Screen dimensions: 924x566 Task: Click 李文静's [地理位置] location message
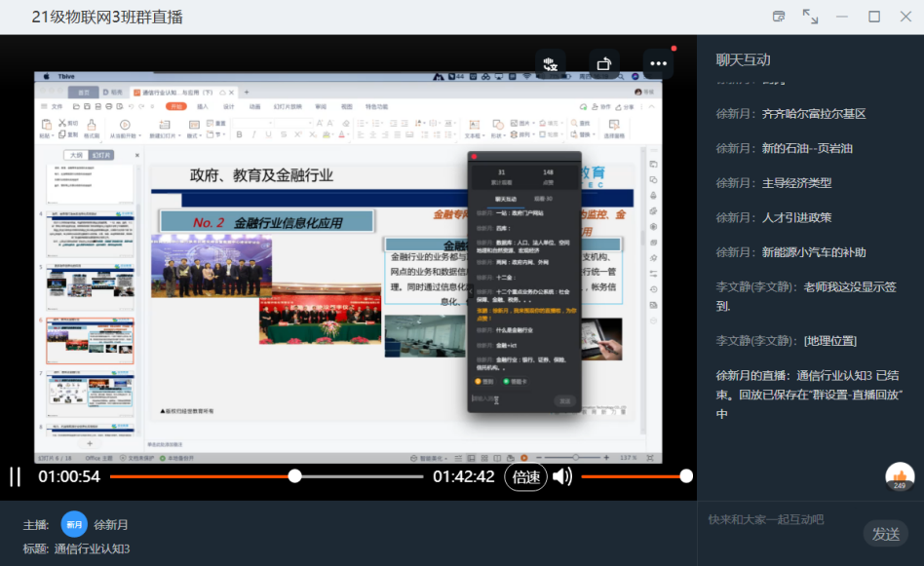coord(828,340)
